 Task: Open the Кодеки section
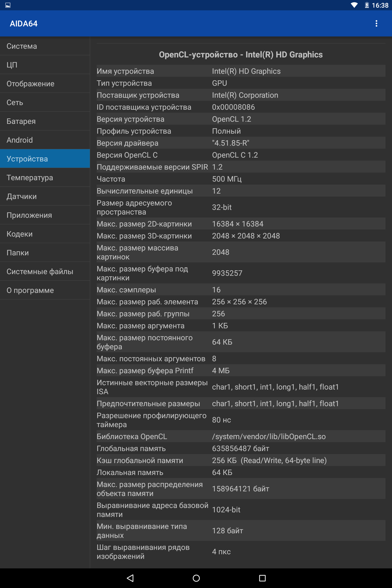click(x=45, y=234)
